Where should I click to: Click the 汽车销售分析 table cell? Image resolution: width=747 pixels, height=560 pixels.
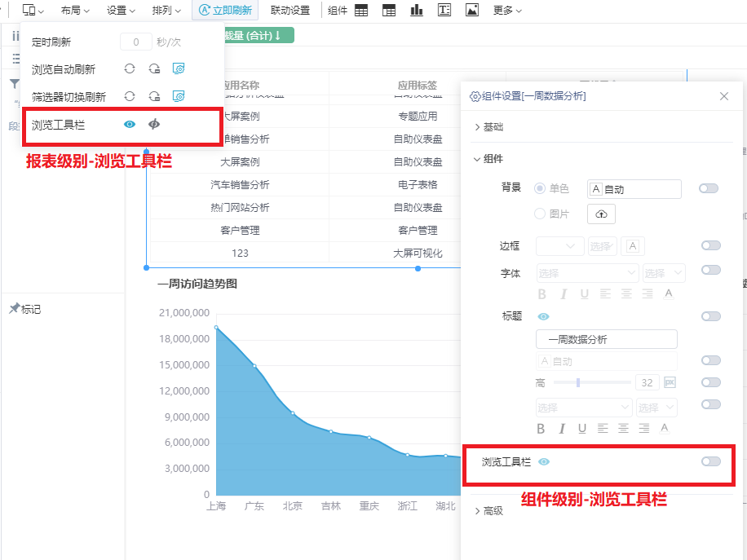(x=240, y=185)
